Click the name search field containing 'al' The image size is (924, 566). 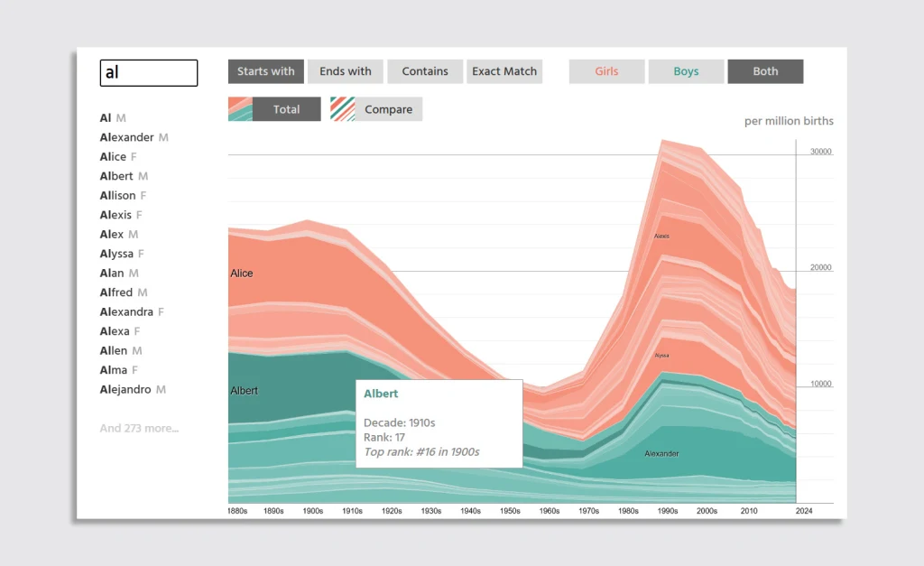pyautogui.click(x=149, y=73)
